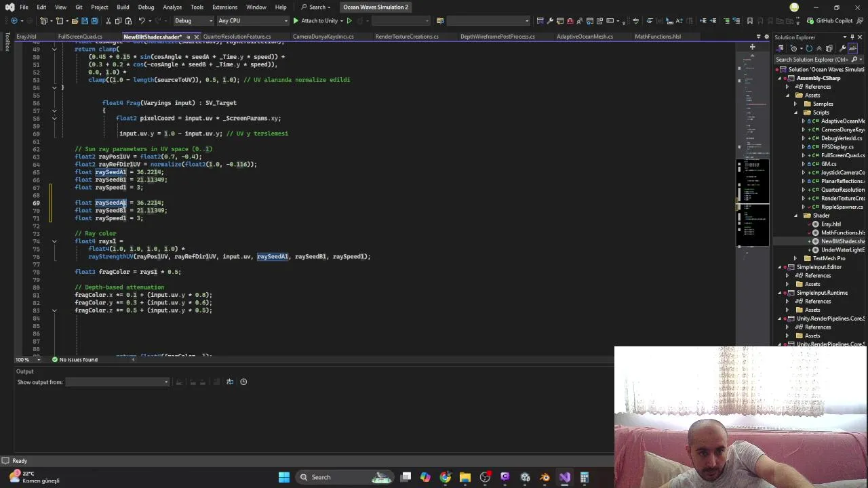Collapse code fold at line 74
Image resolution: width=868 pixels, height=488 pixels.
[54, 241]
